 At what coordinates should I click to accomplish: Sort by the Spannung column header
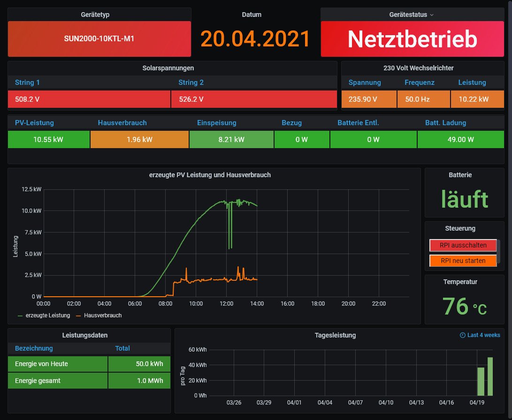365,82
